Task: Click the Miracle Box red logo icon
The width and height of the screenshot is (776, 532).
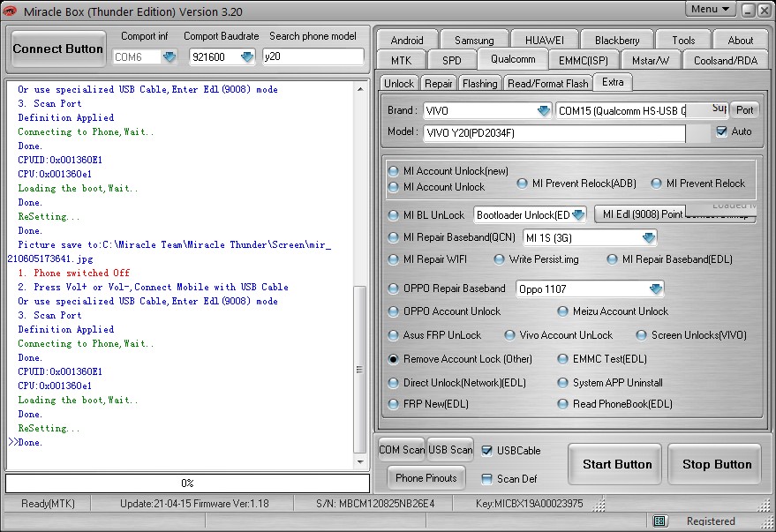Action: [10, 11]
